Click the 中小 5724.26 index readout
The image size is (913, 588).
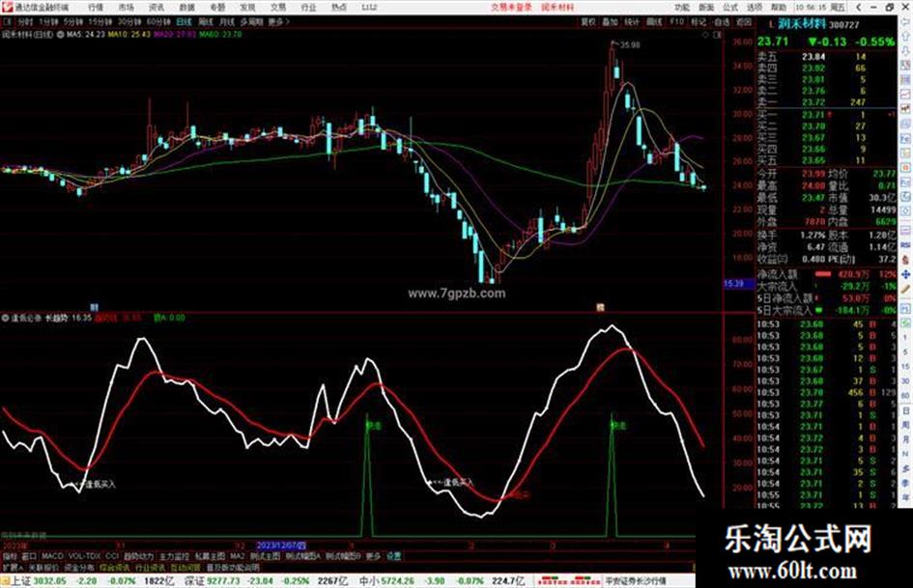coord(386,580)
